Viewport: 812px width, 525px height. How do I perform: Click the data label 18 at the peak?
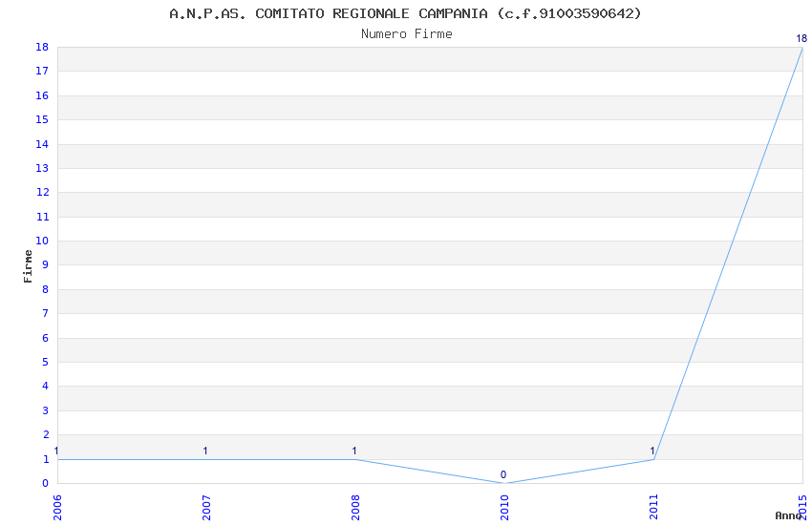pos(801,38)
